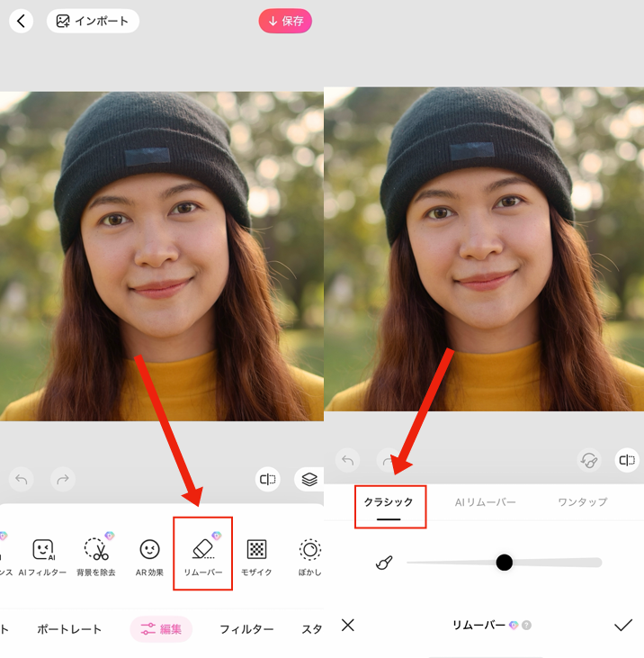
Task: Toggle compare view in remover screen
Action: click(627, 460)
